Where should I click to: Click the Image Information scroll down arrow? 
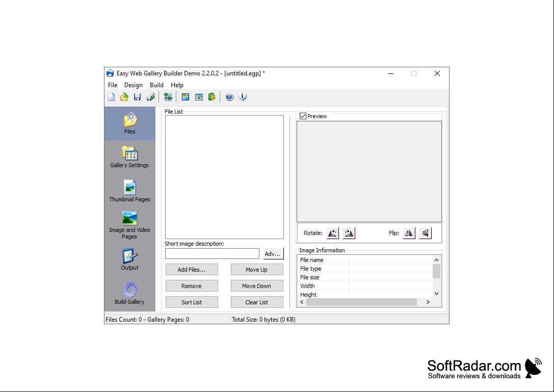(436, 294)
